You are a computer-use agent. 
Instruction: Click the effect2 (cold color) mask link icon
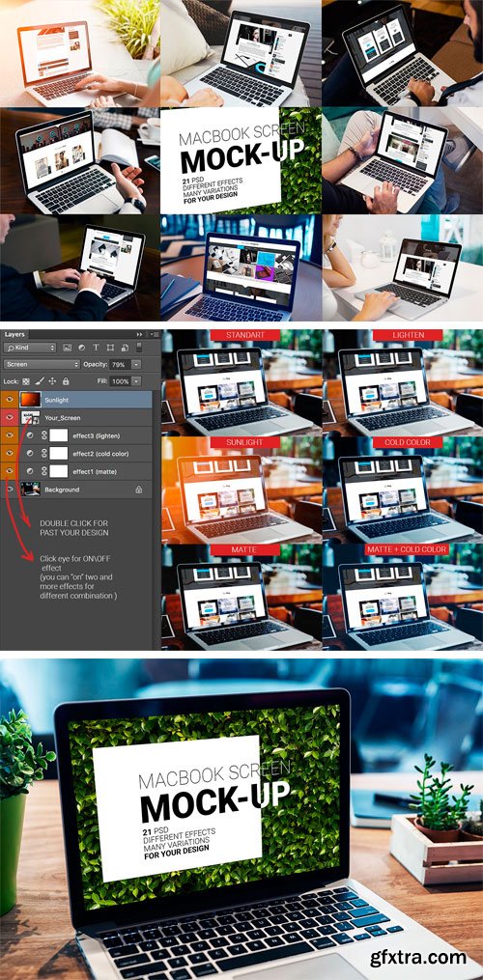[43, 453]
